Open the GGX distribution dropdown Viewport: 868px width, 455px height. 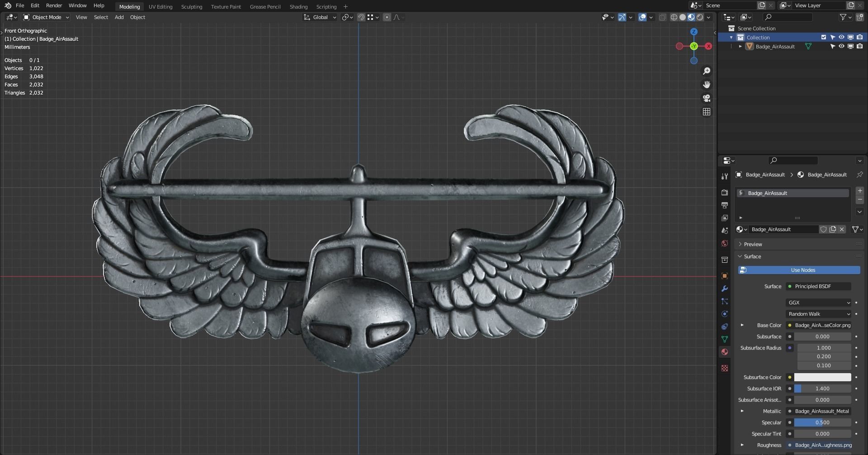(x=819, y=303)
